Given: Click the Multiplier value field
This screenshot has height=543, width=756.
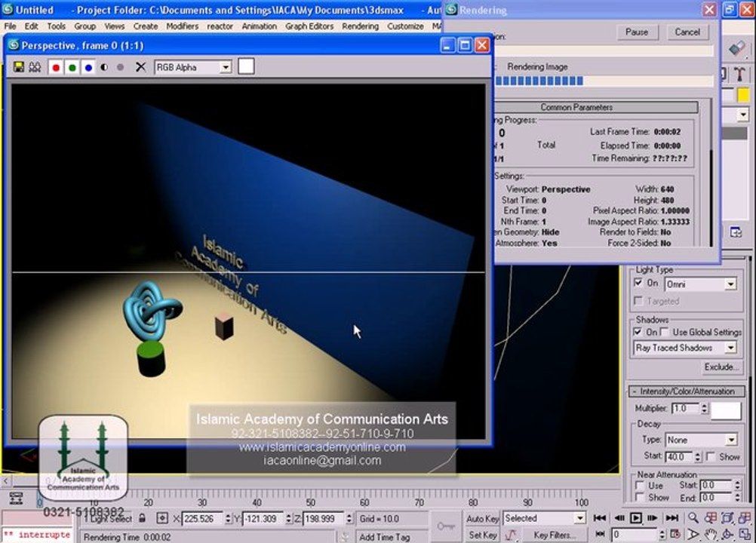Looking at the screenshot, I should [x=684, y=408].
